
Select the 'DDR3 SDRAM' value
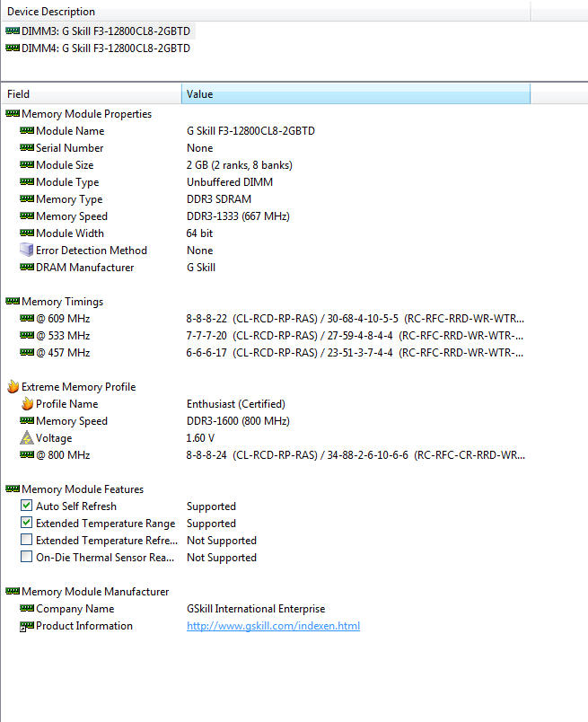[219, 199]
